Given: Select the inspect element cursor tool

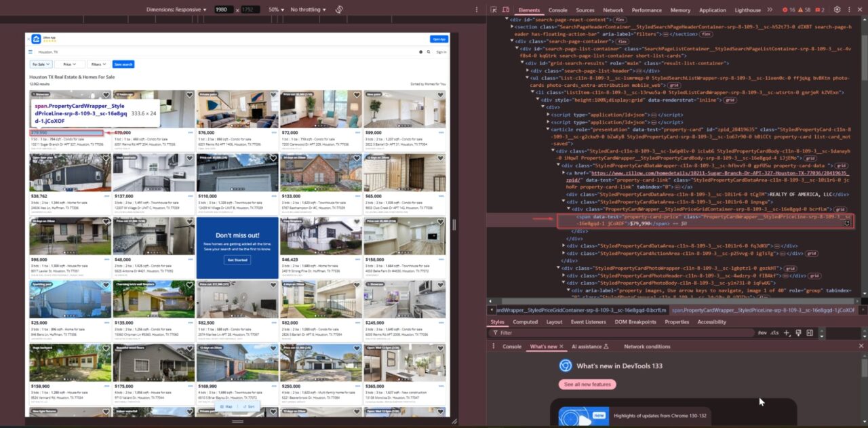Looking at the screenshot, I should (x=494, y=10).
